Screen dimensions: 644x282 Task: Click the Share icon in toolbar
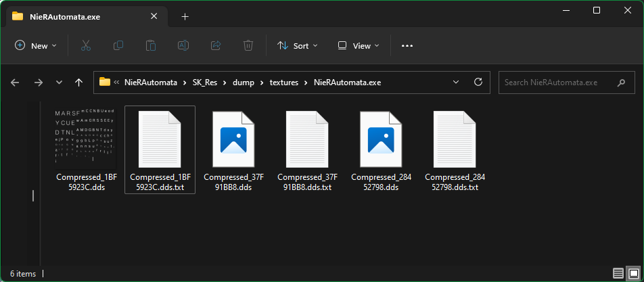216,45
